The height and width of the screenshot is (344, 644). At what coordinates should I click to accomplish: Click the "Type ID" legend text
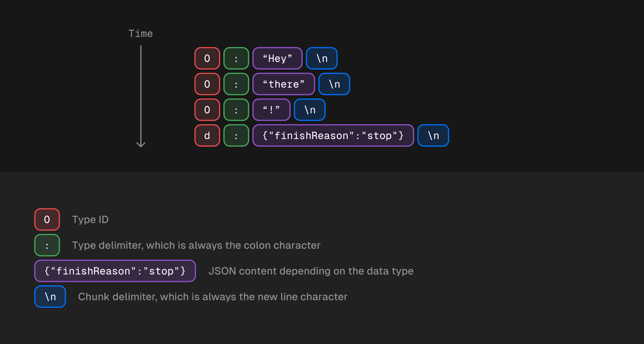pos(90,219)
